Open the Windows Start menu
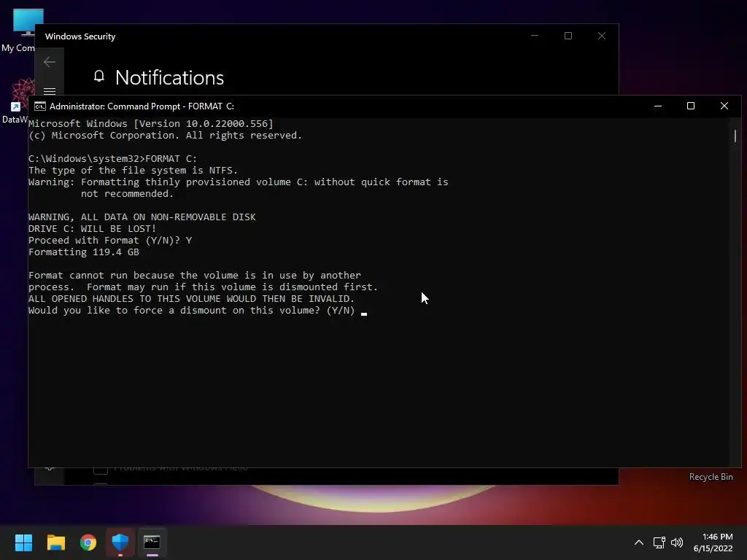Image resolution: width=747 pixels, height=560 pixels. 23,542
